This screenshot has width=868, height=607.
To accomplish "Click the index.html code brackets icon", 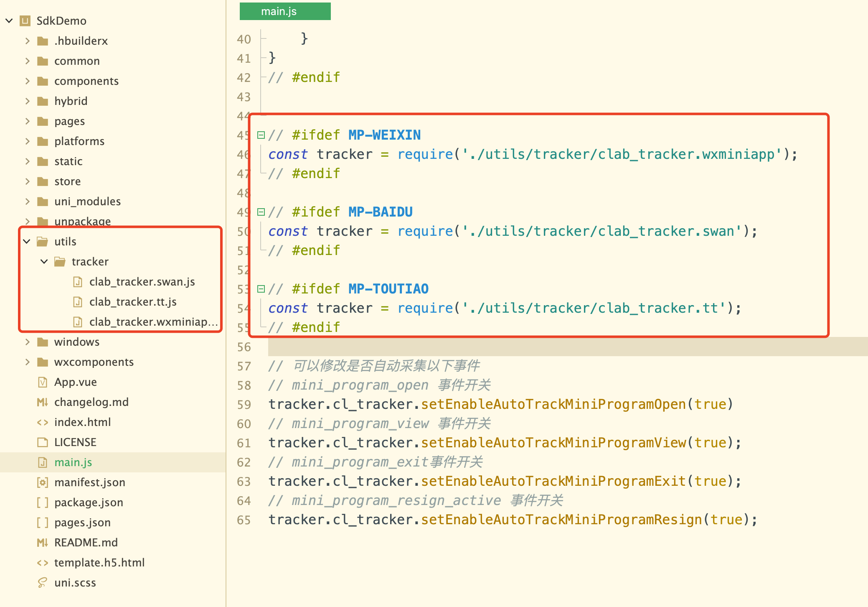I will pos(42,422).
